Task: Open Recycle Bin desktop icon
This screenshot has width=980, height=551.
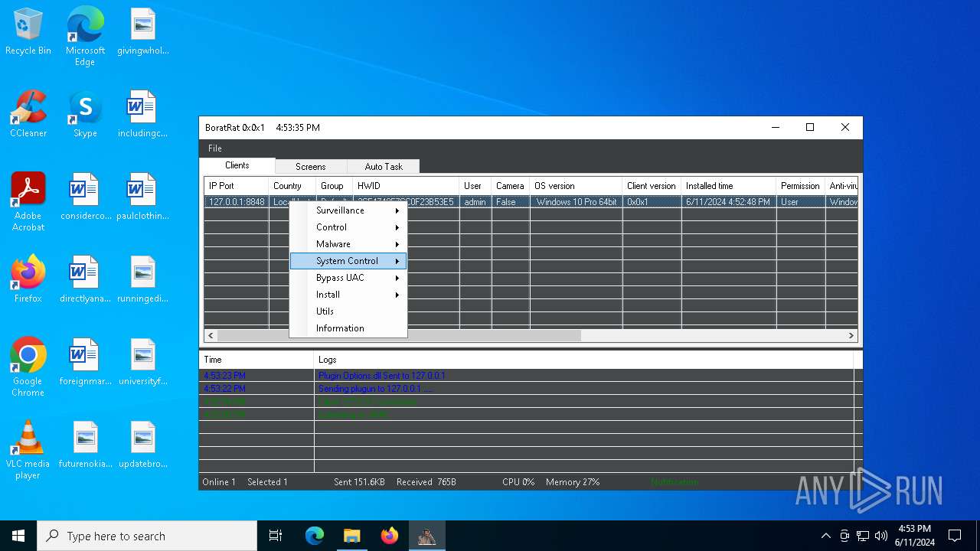Action: click(x=28, y=32)
